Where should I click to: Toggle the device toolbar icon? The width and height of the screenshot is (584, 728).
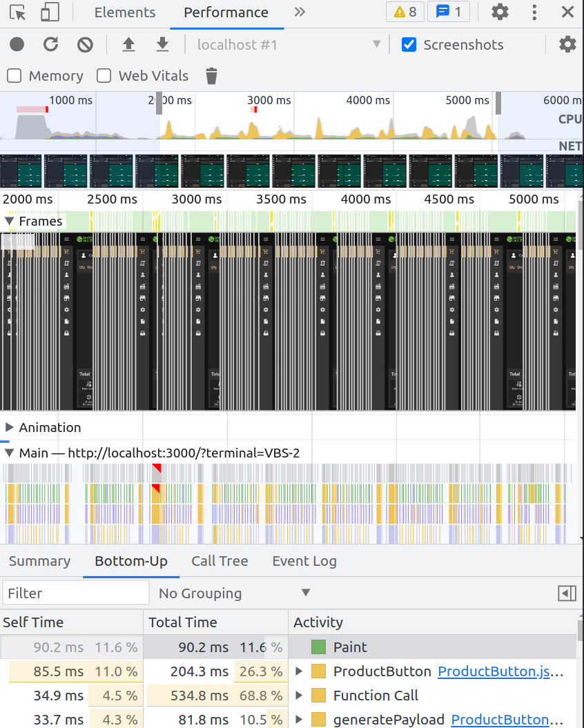[50, 12]
